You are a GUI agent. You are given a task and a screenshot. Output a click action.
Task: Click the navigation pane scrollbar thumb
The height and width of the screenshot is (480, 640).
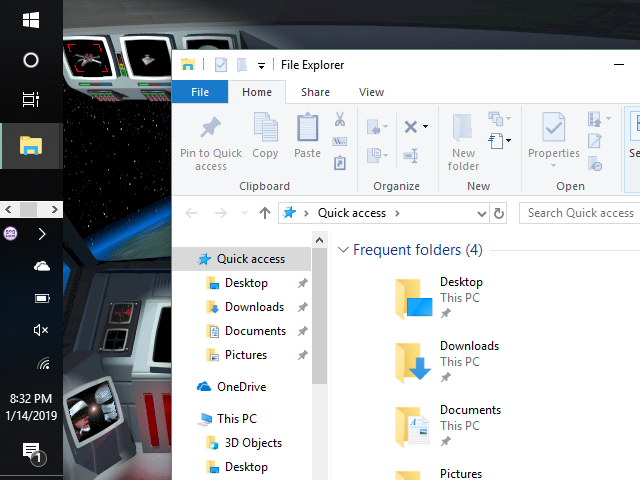(320, 316)
